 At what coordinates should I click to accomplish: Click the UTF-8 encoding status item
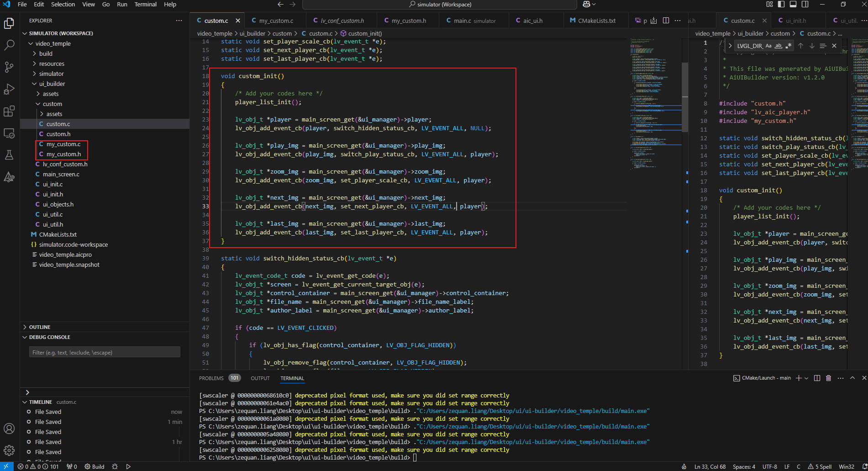pos(770,466)
